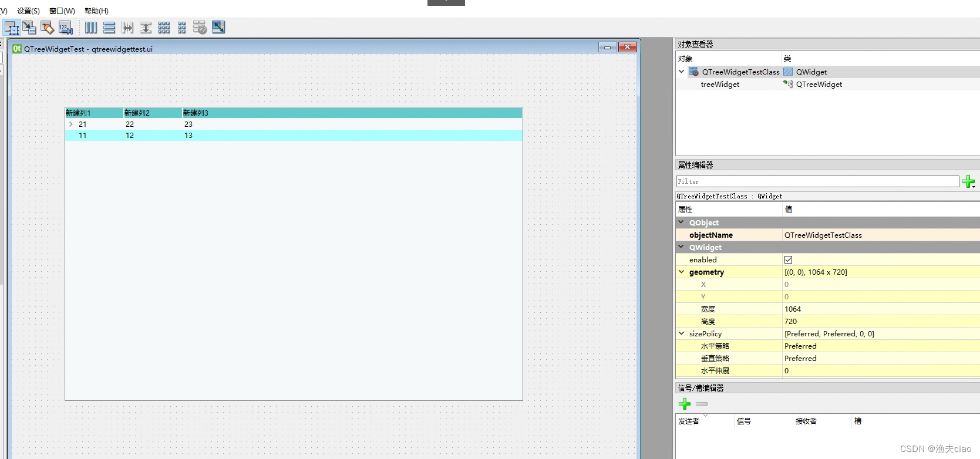Collapse the geometry property
Screen dimensions: 980x459
click(681, 272)
